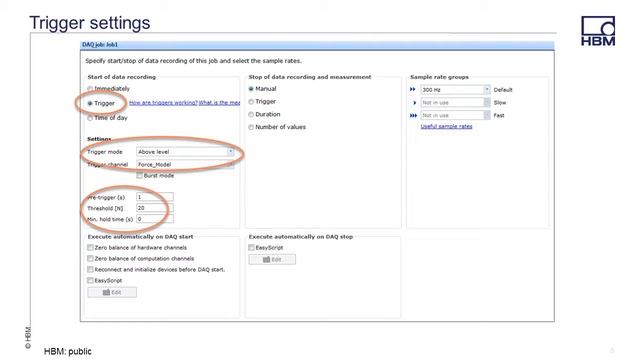Image resolution: width=640 pixels, height=360 pixels.
Task: Choose Duration stop option
Action: (251, 114)
